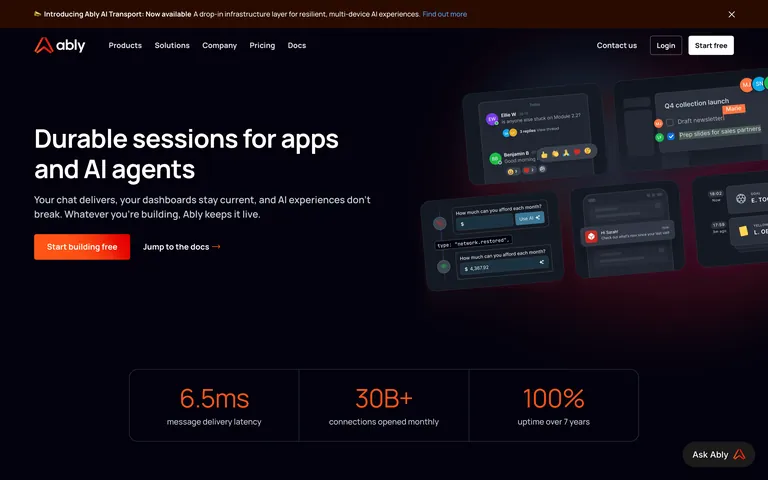
Task: Click the red notification app icon by Hi Sarah
Action: [x=591, y=237]
